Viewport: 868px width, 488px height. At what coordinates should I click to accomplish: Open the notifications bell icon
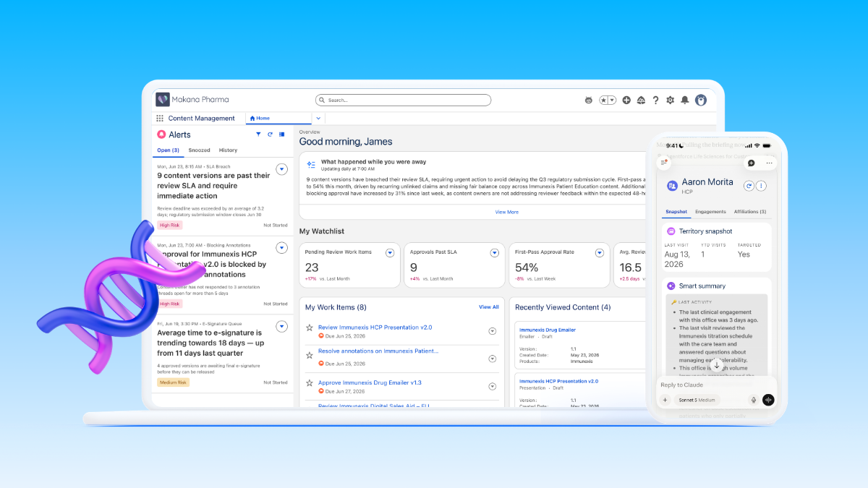(x=685, y=100)
